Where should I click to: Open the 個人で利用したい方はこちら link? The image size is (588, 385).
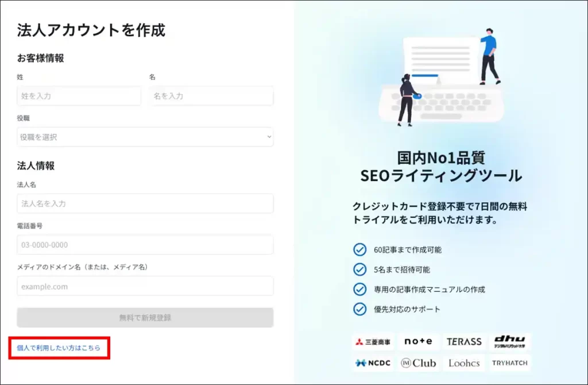pyautogui.click(x=59, y=348)
